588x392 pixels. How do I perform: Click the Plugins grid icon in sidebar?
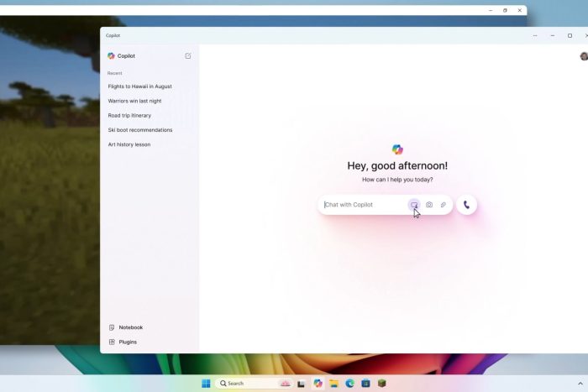point(112,342)
